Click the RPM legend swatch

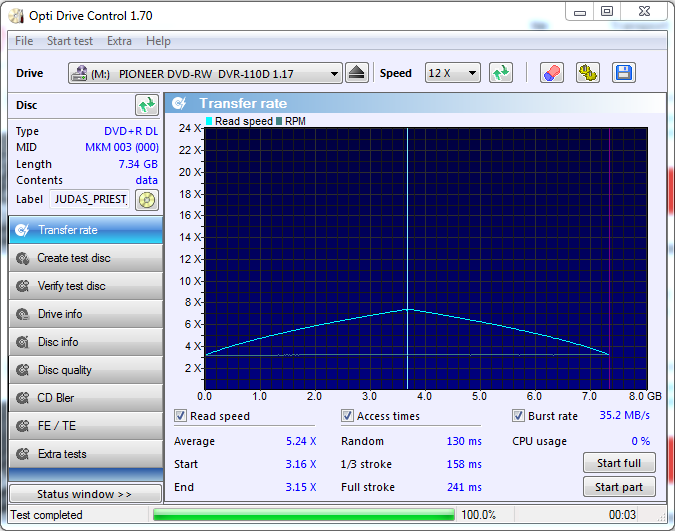279,121
